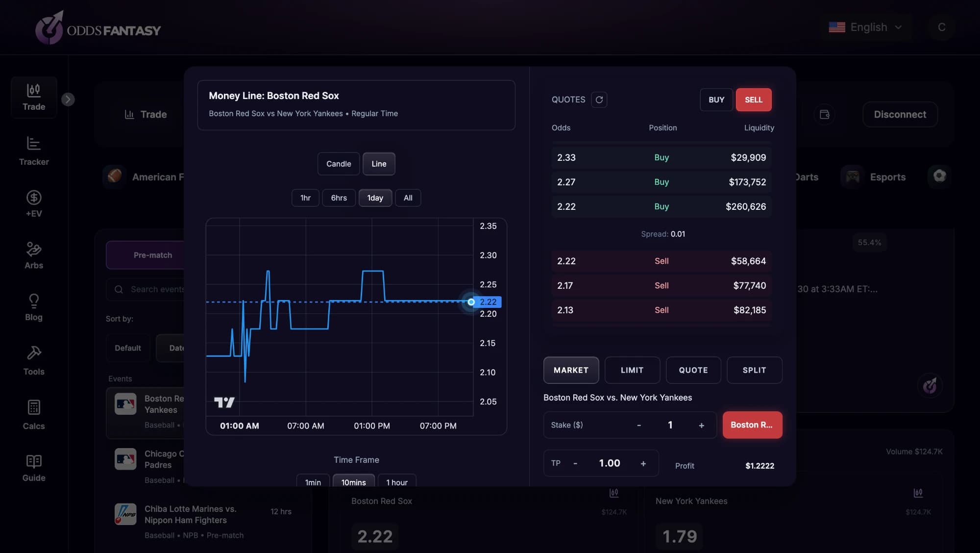The width and height of the screenshot is (980, 553).
Task: Set chart range to 1hr
Action: click(305, 198)
